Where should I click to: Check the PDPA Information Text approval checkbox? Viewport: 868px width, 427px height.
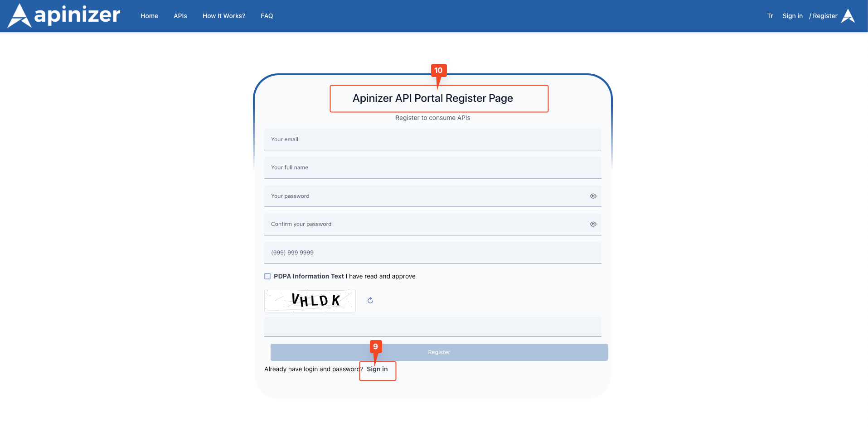pyautogui.click(x=267, y=276)
